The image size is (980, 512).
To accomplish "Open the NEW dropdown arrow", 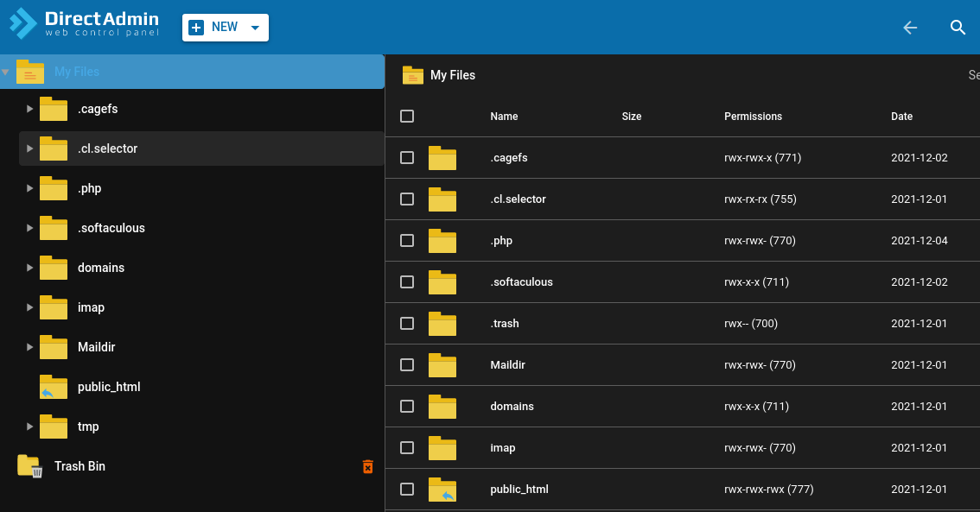I will pyautogui.click(x=255, y=28).
